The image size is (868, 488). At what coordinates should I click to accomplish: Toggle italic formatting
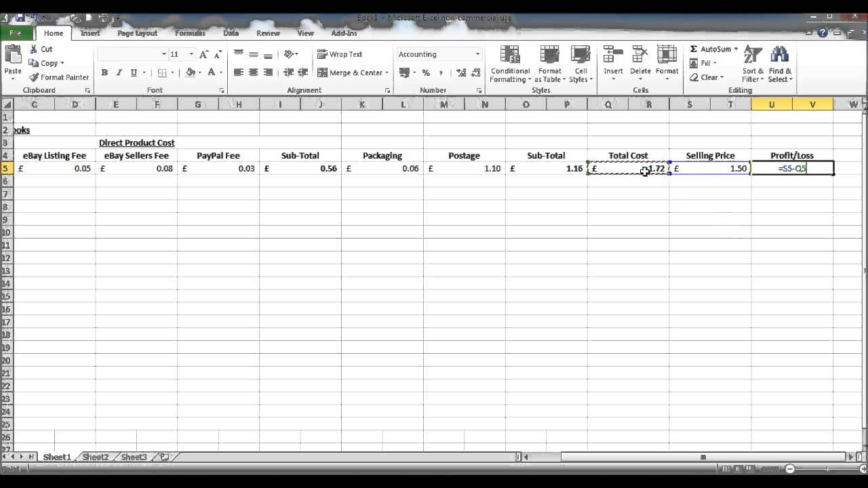point(119,72)
